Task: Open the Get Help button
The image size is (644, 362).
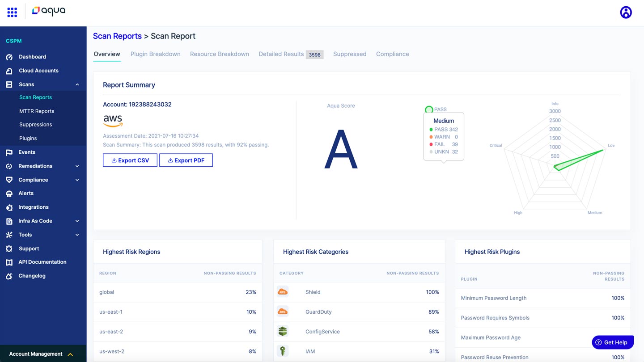Action: pos(612,342)
